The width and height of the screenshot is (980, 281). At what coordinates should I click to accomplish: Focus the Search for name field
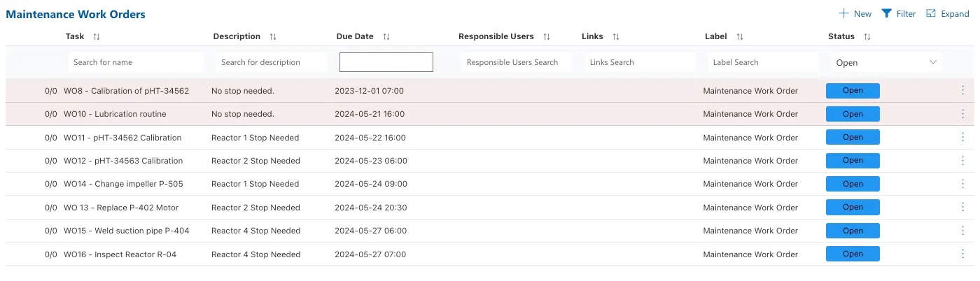[x=136, y=62]
